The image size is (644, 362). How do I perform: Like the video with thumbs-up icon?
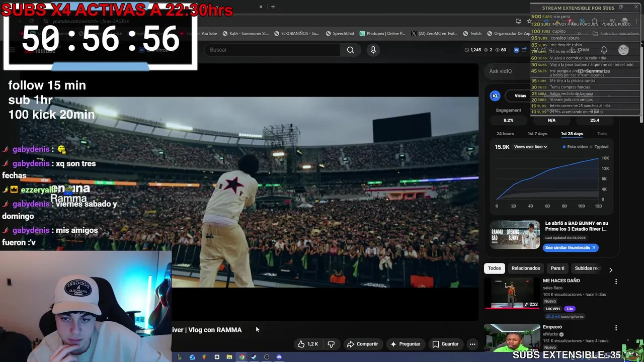pyautogui.click(x=307, y=344)
